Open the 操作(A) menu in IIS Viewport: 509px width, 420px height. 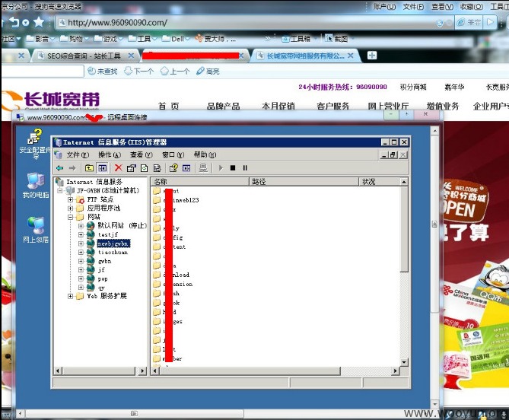[110, 154]
